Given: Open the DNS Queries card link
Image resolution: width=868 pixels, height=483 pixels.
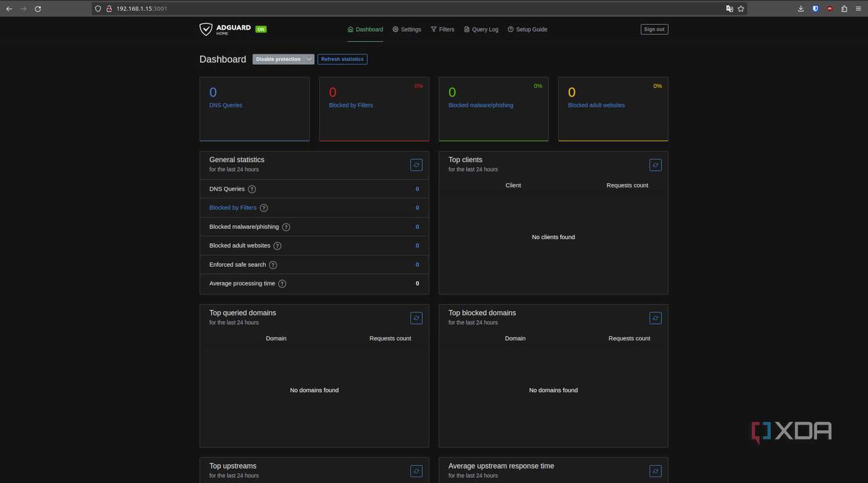Looking at the screenshot, I should click(x=226, y=105).
